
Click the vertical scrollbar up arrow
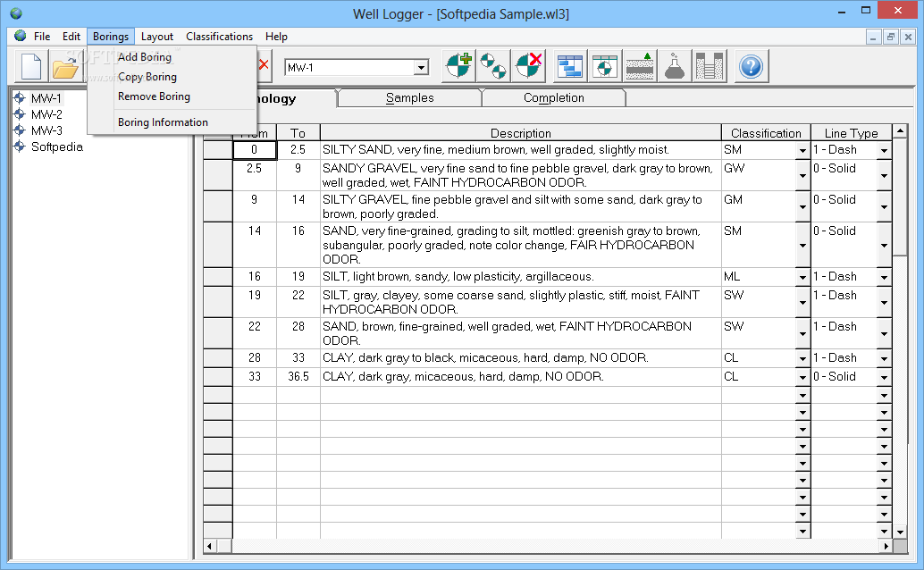click(x=900, y=130)
